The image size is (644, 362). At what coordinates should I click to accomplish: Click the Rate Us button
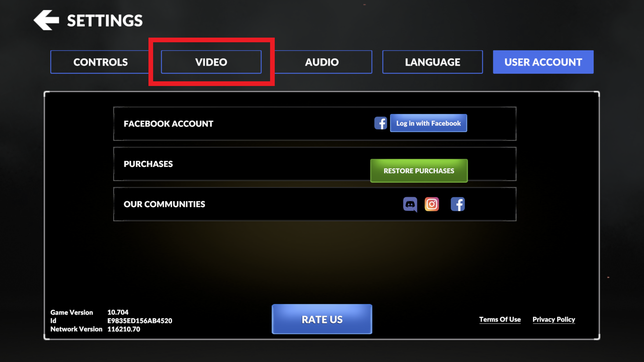(x=322, y=319)
